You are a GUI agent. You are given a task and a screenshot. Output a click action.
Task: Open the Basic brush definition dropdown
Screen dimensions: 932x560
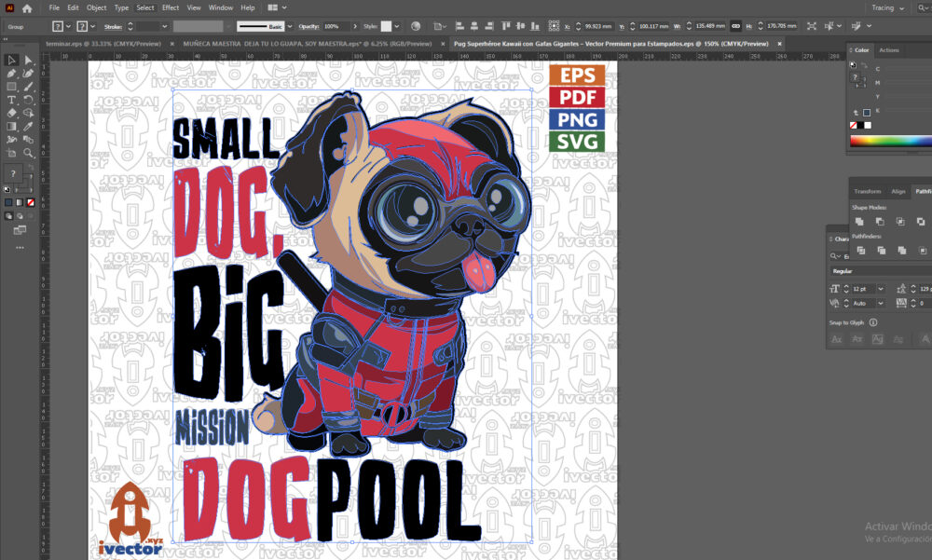tap(290, 27)
